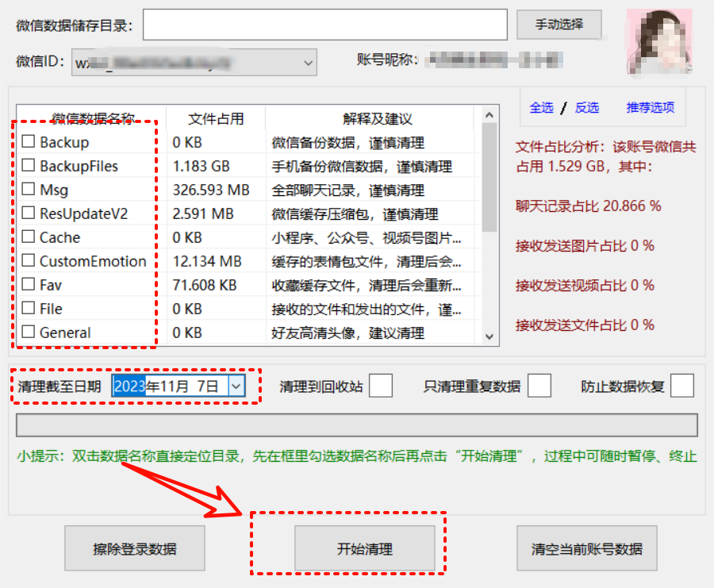Check the CustomEmotion checkbox
Screen dimensions: 714x588
(29, 260)
